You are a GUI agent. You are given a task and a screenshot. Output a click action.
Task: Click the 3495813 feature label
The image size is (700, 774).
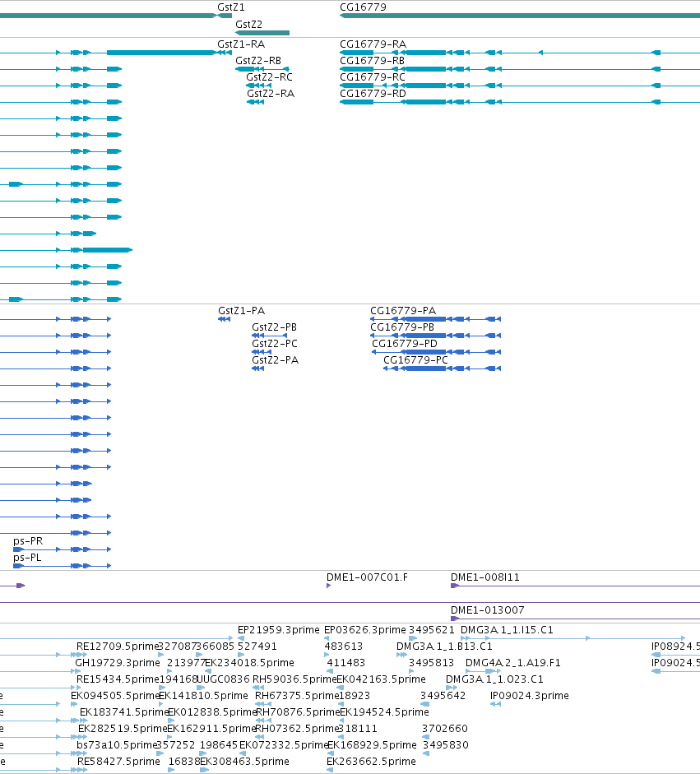pyautogui.click(x=432, y=663)
